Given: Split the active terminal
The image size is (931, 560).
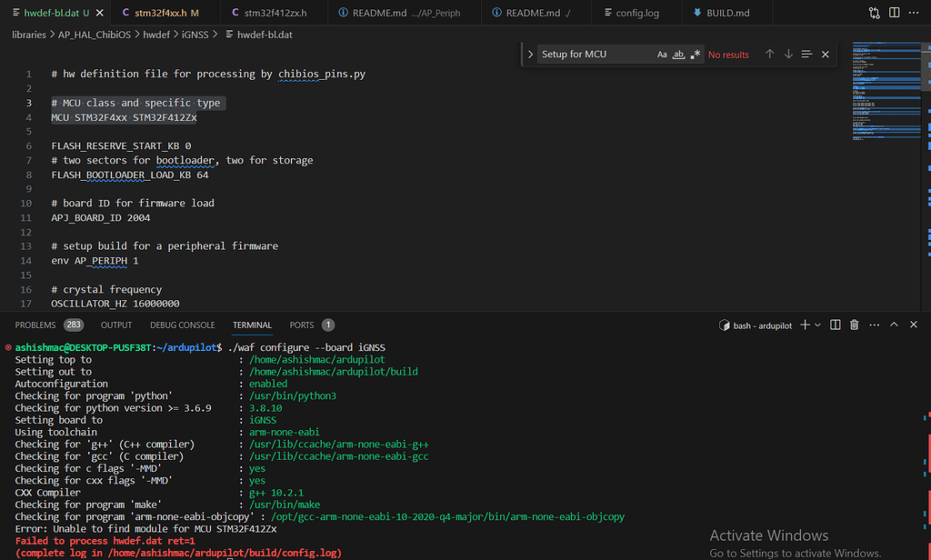Looking at the screenshot, I should pyautogui.click(x=835, y=325).
